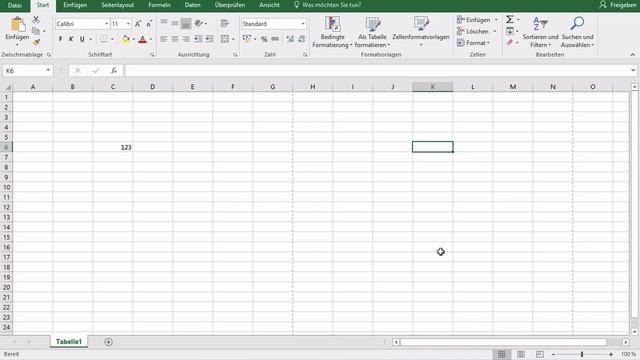Image resolution: width=640 pixels, height=360 pixels.
Task: Open the font name Calibri dropdown
Action: 107,24
